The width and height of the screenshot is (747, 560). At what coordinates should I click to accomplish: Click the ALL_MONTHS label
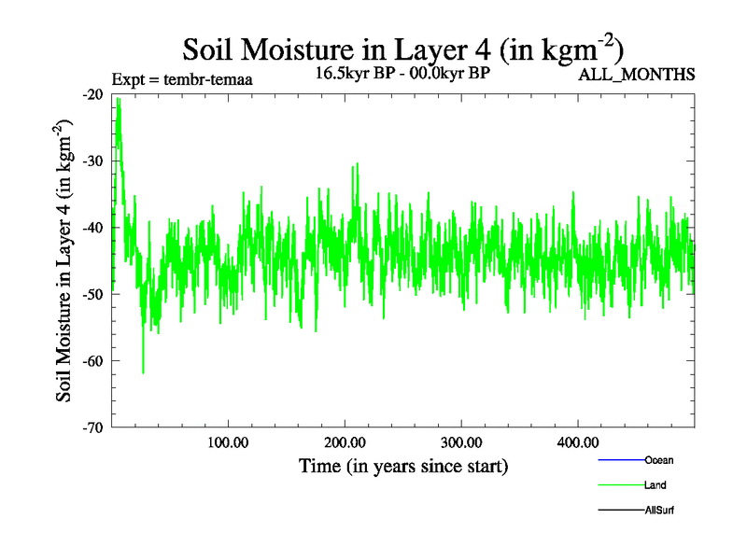coord(637,75)
